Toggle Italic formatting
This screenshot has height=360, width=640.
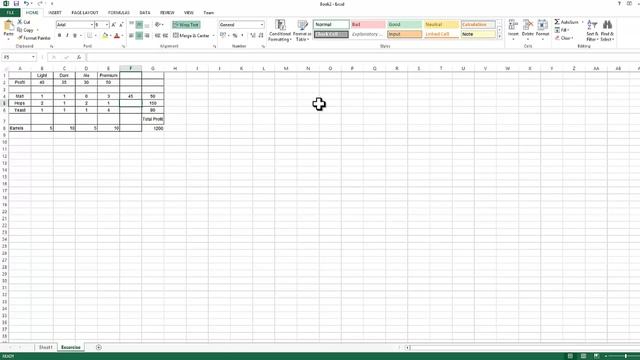[67, 36]
